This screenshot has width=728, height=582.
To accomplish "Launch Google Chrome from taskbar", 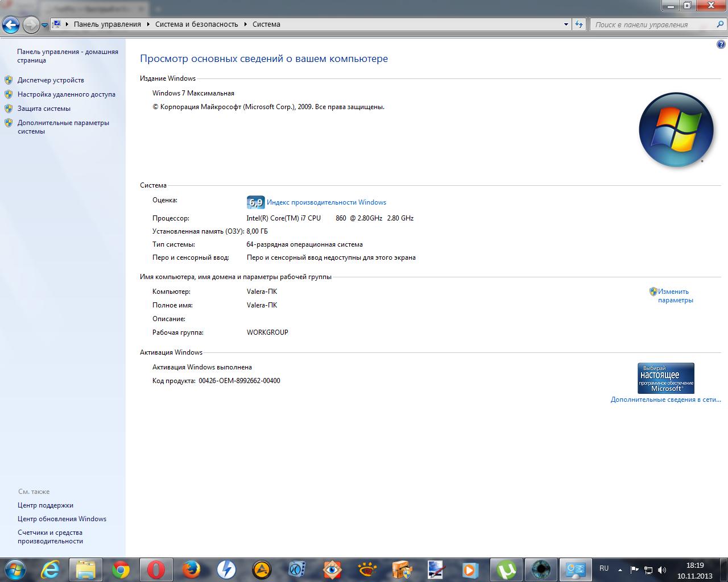I will (x=121, y=569).
